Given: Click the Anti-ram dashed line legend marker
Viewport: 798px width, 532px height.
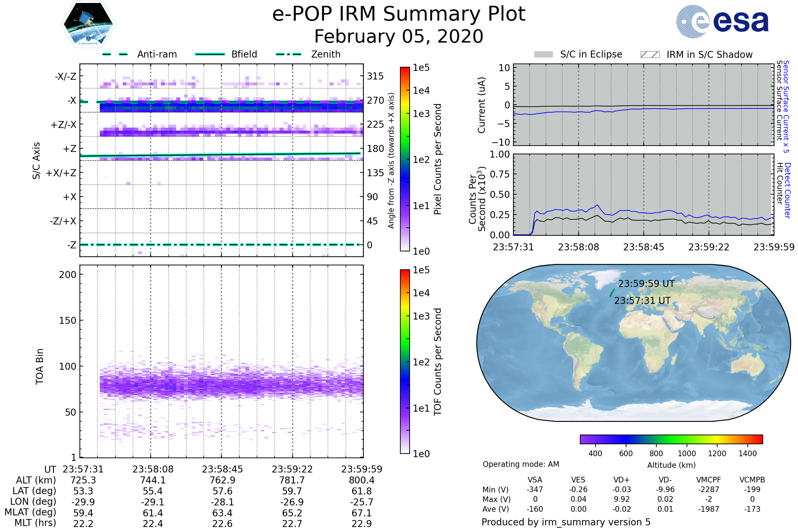Looking at the screenshot, I should point(115,54).
